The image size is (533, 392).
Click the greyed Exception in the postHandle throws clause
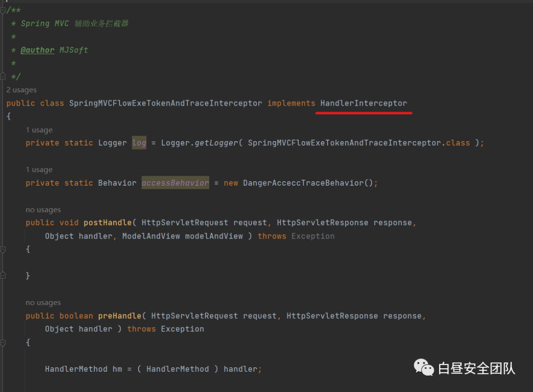[313, 236]
